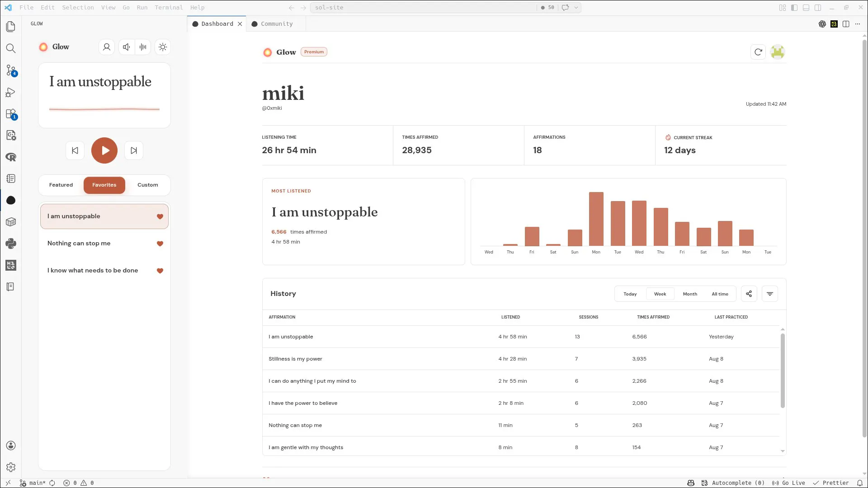Open errors and warnings status item

point(79,483)
